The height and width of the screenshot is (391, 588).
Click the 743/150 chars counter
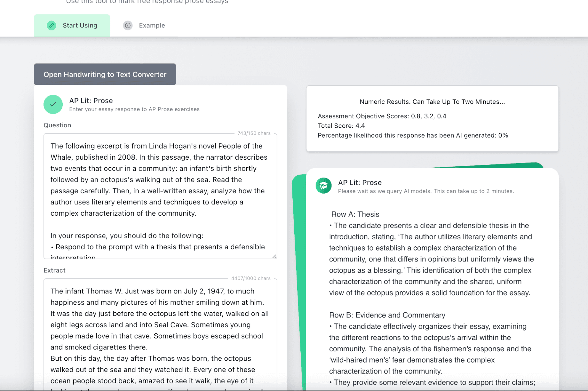tap(254, 133)
